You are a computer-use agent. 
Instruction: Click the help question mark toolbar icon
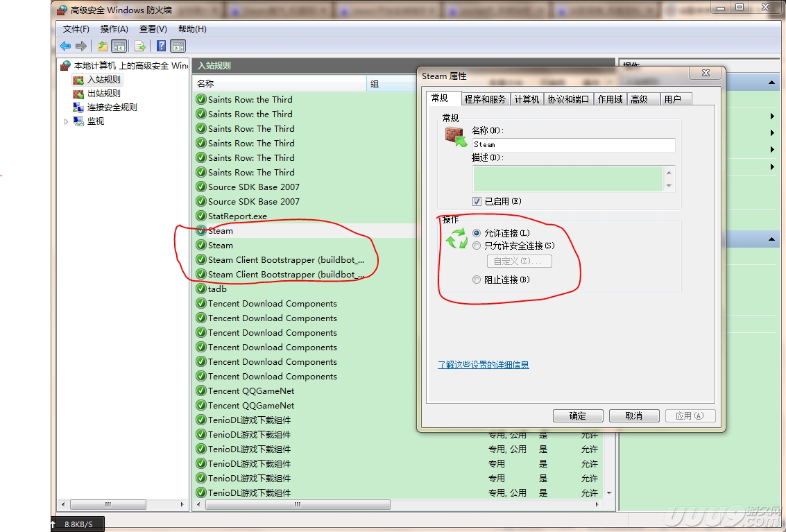(x=160, y=46)
